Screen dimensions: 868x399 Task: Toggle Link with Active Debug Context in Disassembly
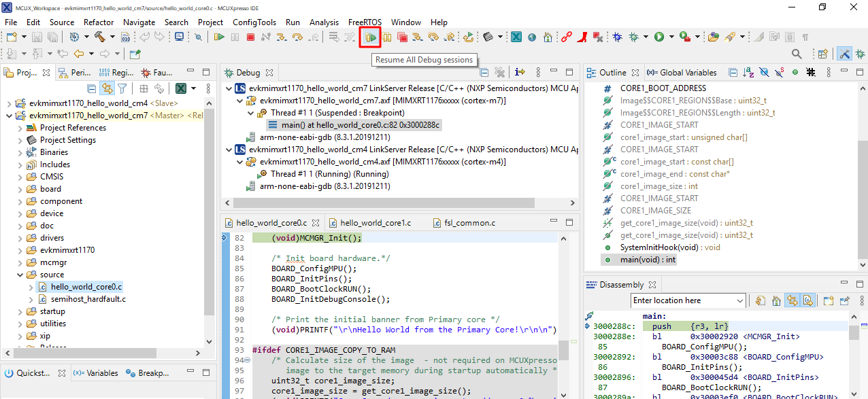(792, 300)
